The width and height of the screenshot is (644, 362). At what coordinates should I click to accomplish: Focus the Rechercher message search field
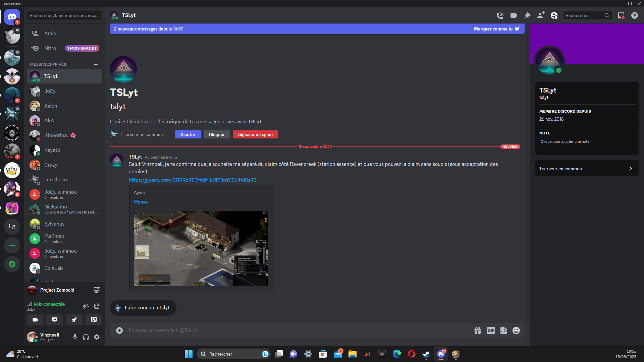point(587,15)
